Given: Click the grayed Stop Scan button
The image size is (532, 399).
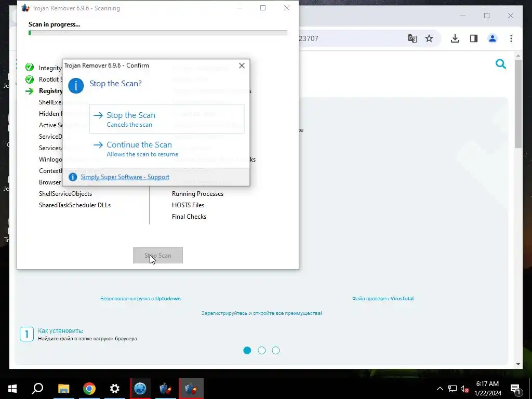Looking at the screenshot, I should (x=158, y=256).
